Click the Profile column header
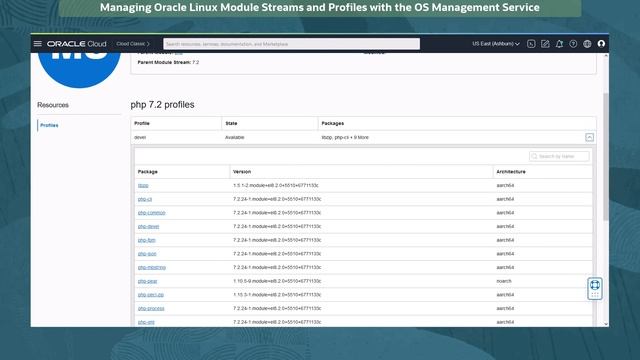The width and height of the screenshot is (640, 360). (142, 123)
